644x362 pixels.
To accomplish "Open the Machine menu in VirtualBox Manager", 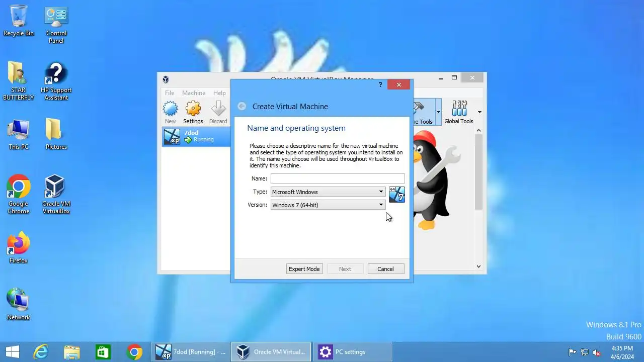I will coord(194,93).
